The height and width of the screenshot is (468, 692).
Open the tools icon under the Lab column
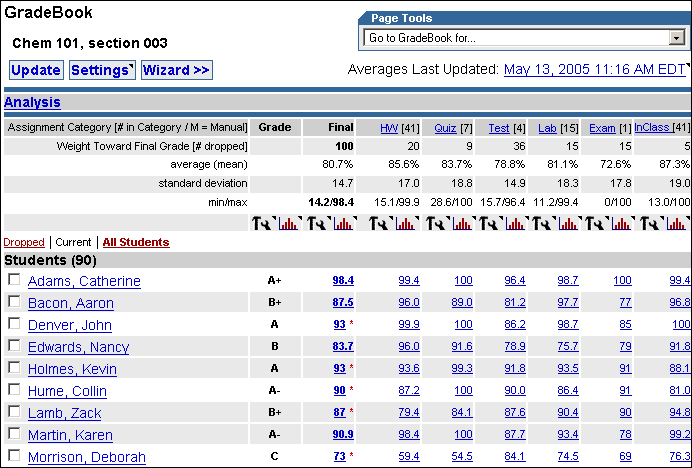pyautogui.click(x=543, y=223)
